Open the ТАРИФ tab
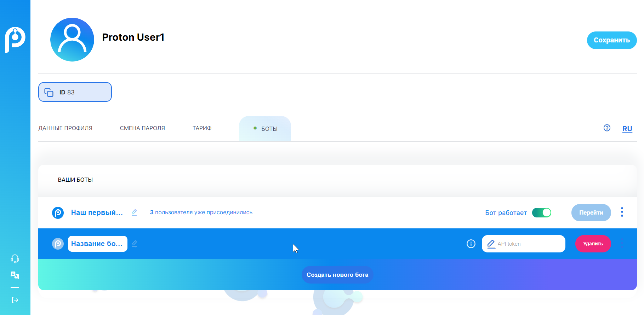The image size is (644, 315). [x=202, y=128]
